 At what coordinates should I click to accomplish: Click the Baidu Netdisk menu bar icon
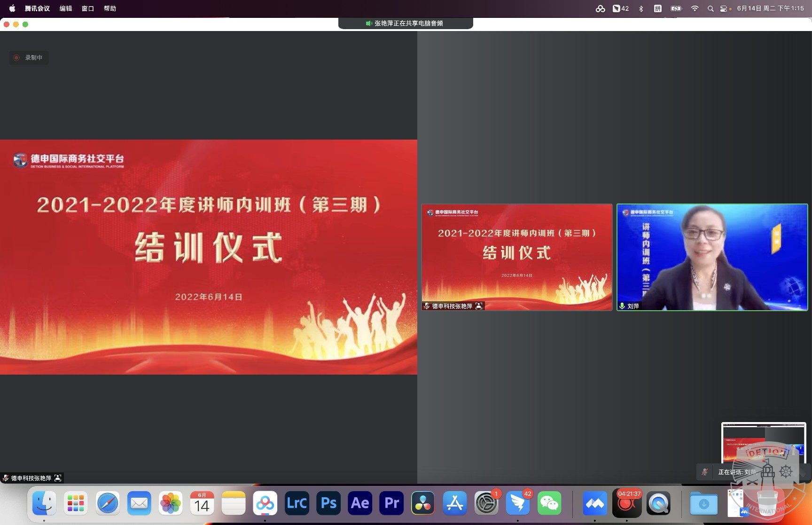click(x=600, y=8)
